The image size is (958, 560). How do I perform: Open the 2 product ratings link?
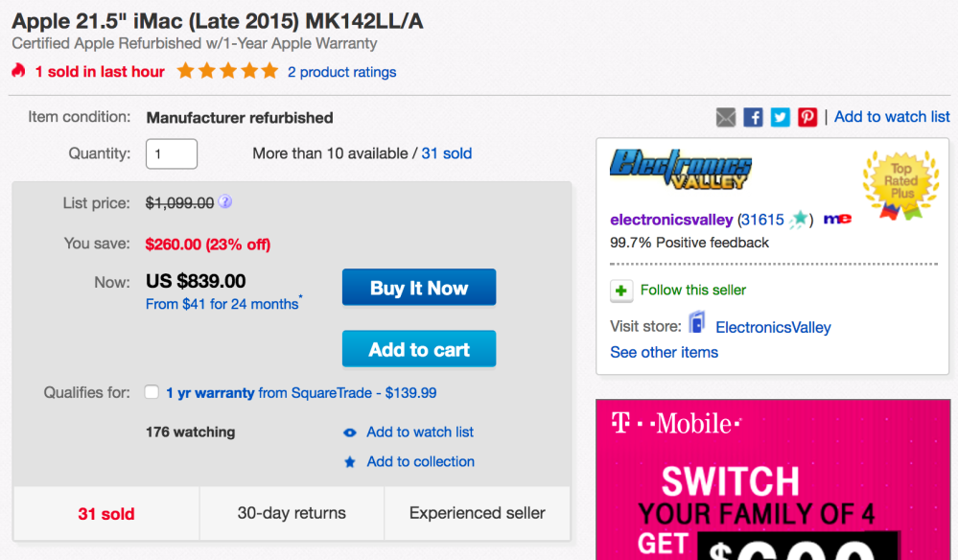(x=341, y=72)
